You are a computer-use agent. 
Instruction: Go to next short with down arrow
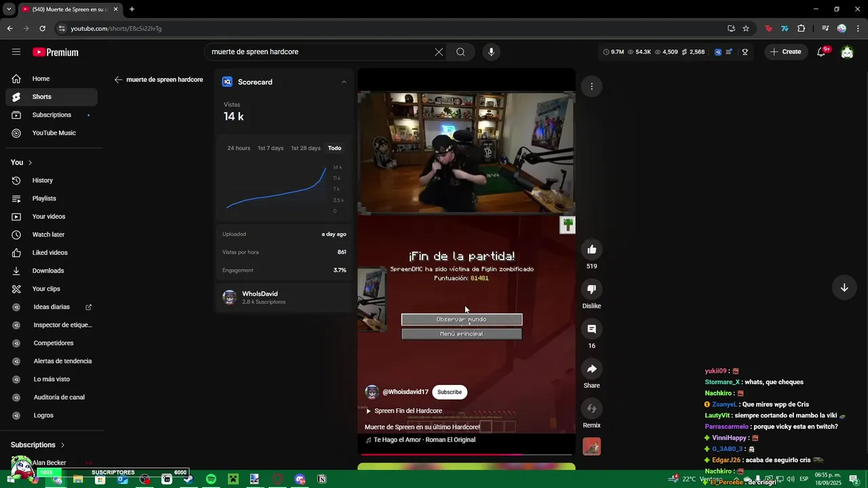click(844, 287)
